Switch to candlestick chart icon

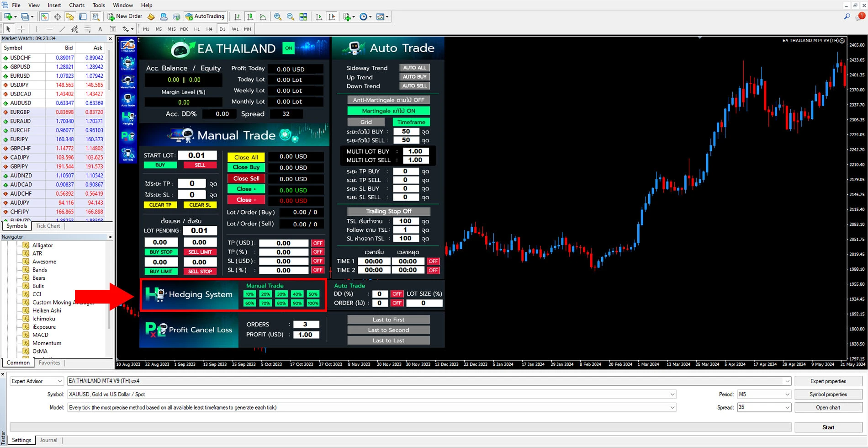[x=250, y=17]
